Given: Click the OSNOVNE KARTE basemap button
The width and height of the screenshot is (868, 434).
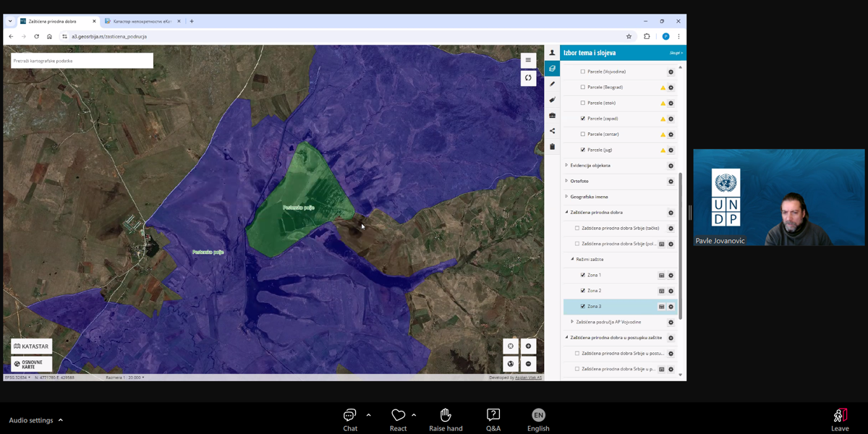Looking at the screenshot, I should pos(31,364).
